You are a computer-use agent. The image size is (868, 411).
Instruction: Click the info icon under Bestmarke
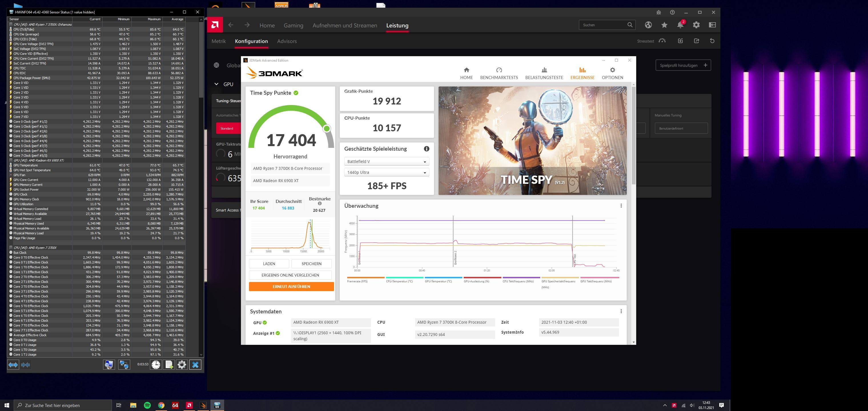[x=320, y=204]
